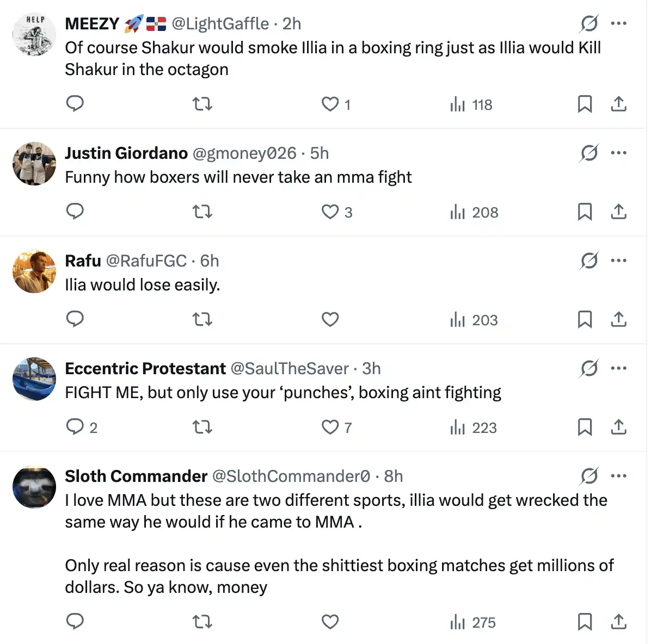Viewport: 651px width, 644px height.
Task: Open replies on Eccentric Protestant's tweet
Action: tap(75, 426)
